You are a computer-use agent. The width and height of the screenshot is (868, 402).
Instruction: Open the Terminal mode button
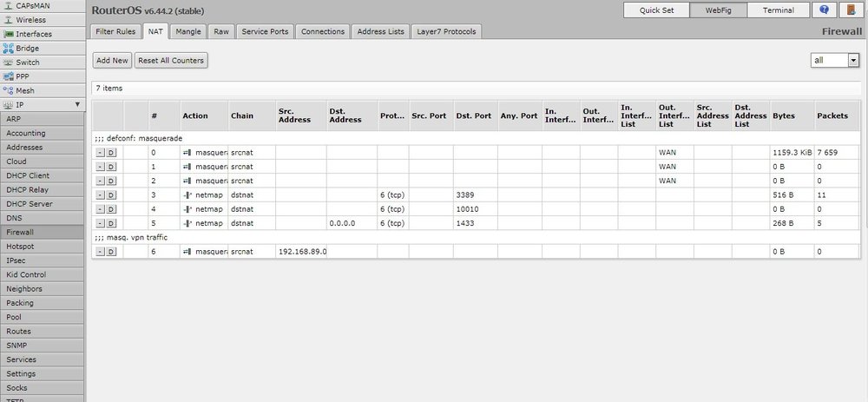pyautogui.click(x=778, y=10)
